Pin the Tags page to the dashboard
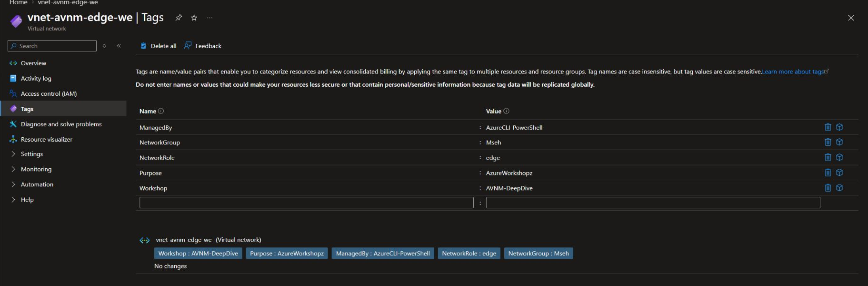 179,18
